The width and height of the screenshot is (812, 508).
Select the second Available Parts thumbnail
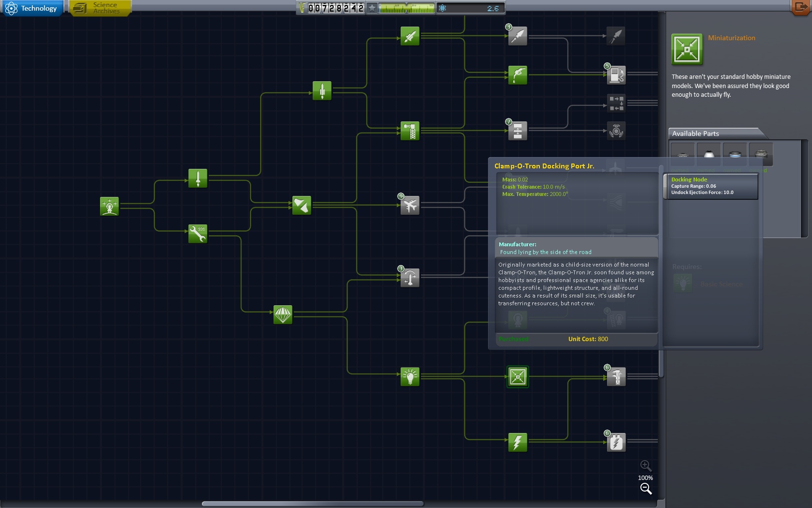pos(709,154)
